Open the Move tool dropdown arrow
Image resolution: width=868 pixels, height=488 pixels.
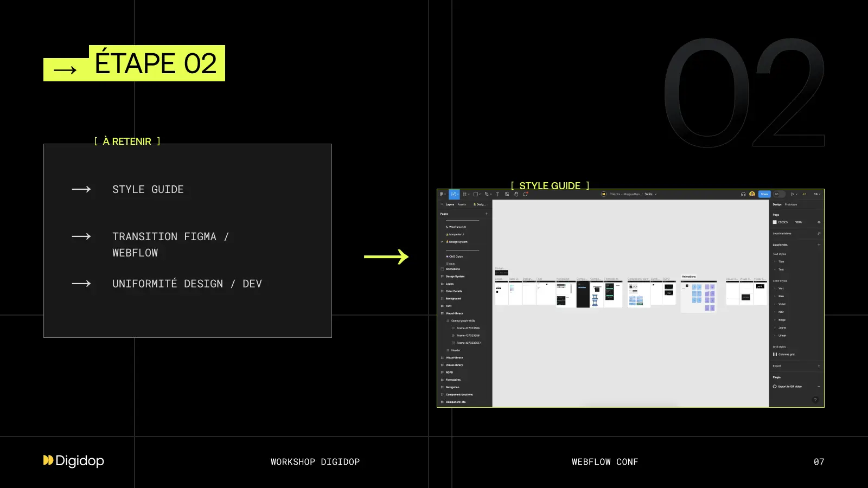point(458,194)
